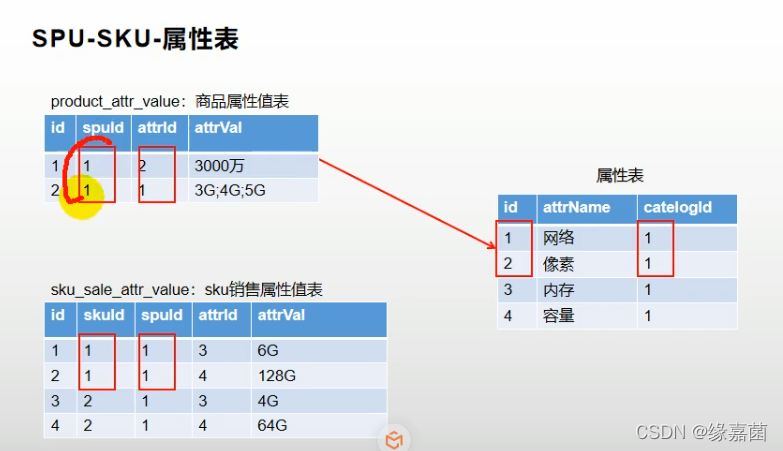783x451 pixels.
Task: Click the slide title "SPU-SKU-属性表"
Action: coord(135,39)
